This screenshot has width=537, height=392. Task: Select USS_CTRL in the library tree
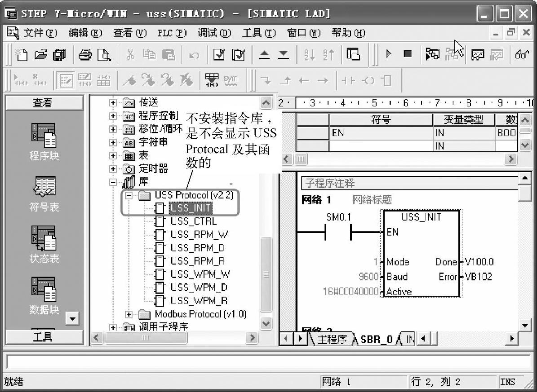[194, 221]
